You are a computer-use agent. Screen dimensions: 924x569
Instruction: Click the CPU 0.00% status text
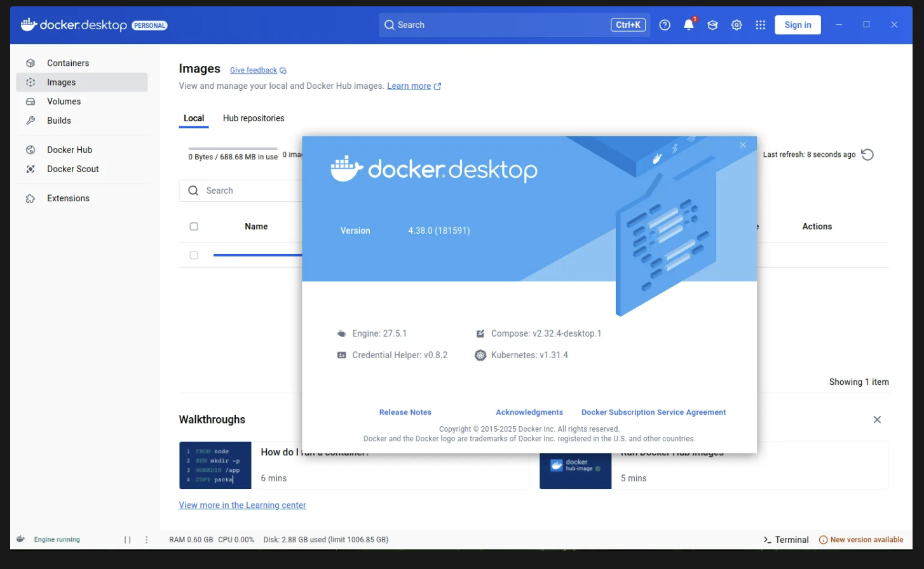236,540
